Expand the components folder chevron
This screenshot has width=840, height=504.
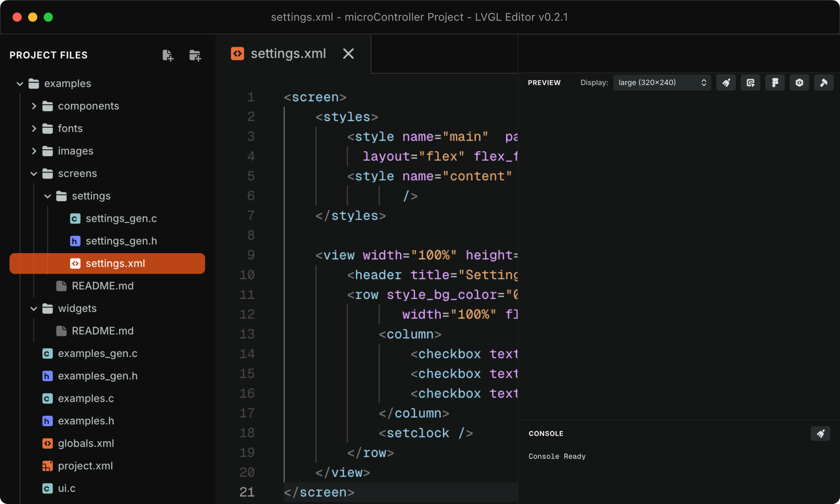tap(34, 106)
